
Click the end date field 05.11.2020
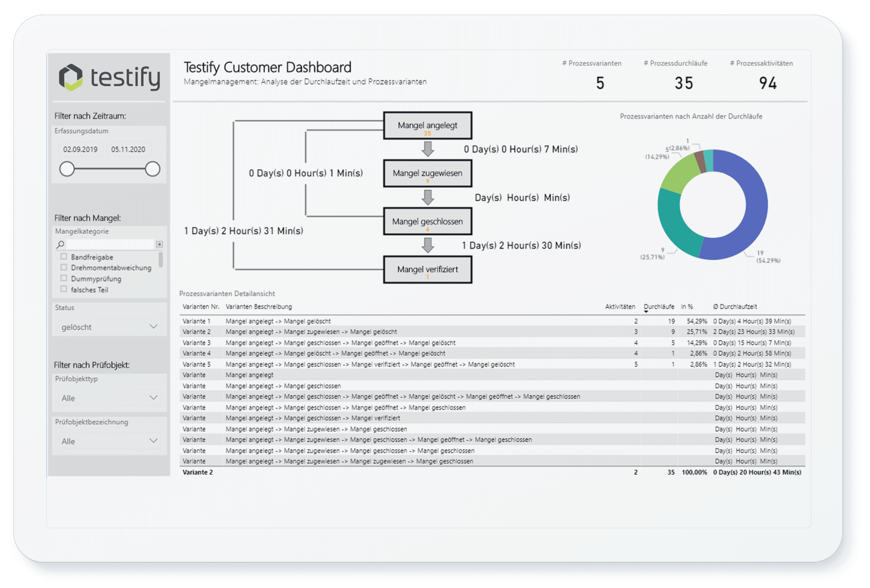(x=128, y=149)
